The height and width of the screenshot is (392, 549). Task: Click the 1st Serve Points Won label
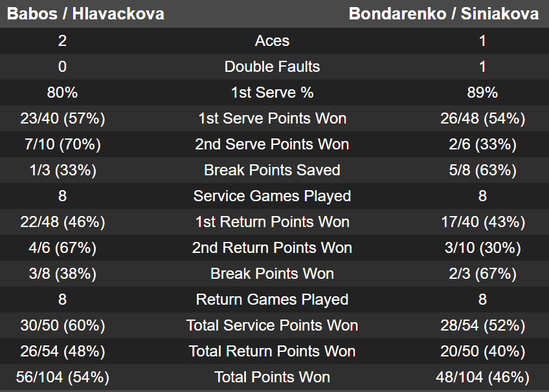point(272,118)
